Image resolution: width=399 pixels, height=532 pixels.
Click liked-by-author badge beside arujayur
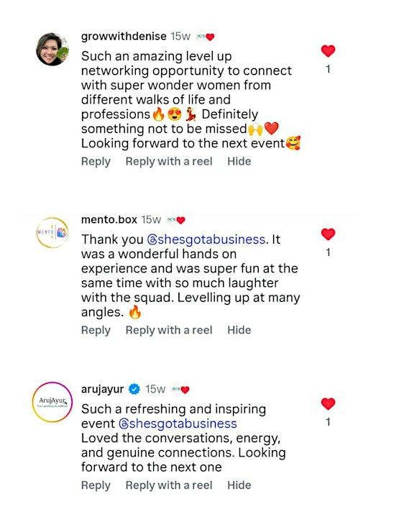[x=180, y=390]
